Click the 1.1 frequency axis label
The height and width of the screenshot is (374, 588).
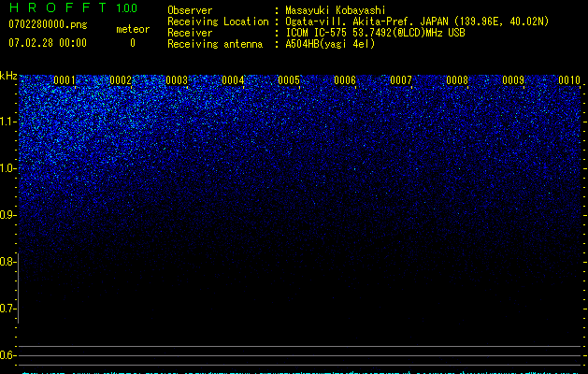click(7, 122)
